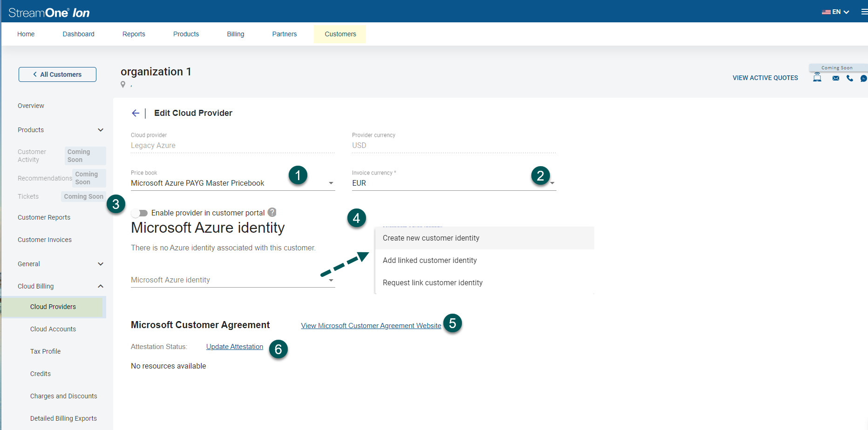Image resolution: width=868 pixels, height=430 pixels.
Task: Click the phone contact icon
Action: 850,78
